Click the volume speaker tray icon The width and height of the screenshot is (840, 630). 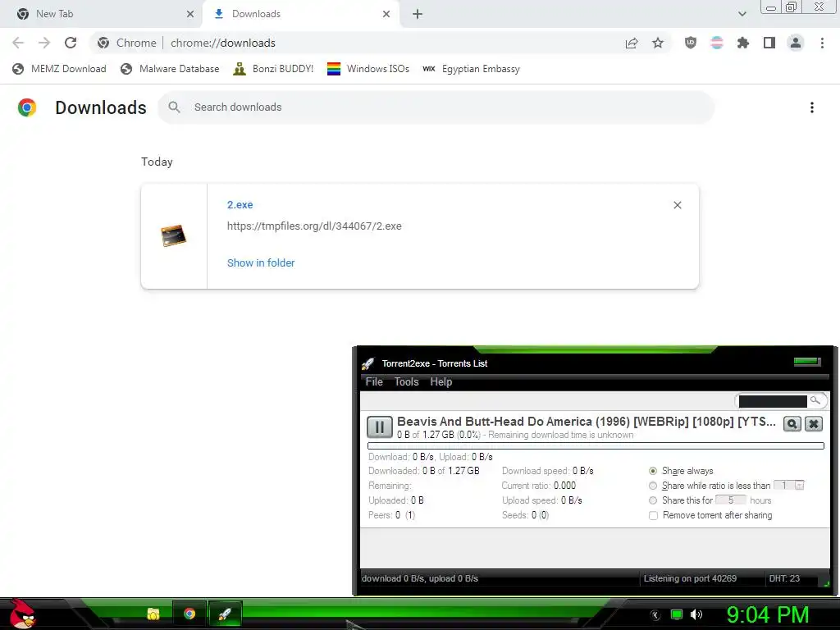coord(696,614)
